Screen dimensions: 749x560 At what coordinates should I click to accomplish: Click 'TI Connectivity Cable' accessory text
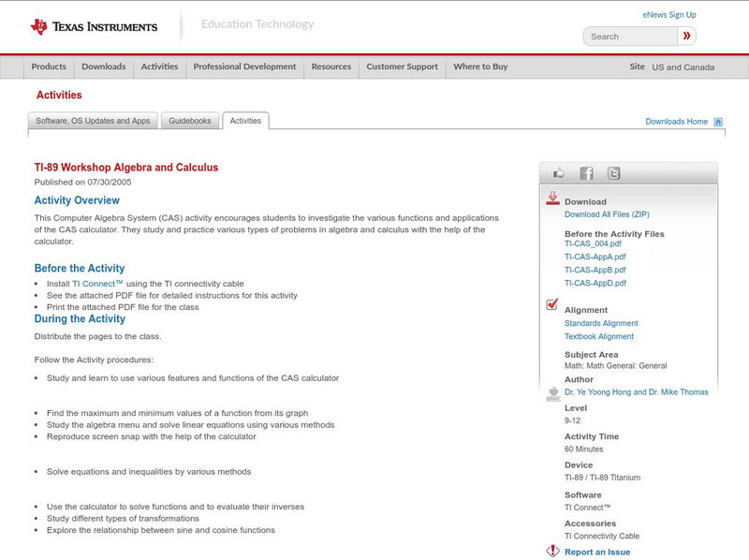[x=602, y=536]
